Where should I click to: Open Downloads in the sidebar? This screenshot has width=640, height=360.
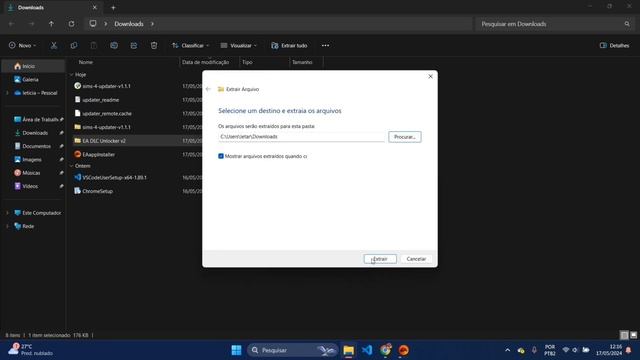35,133
